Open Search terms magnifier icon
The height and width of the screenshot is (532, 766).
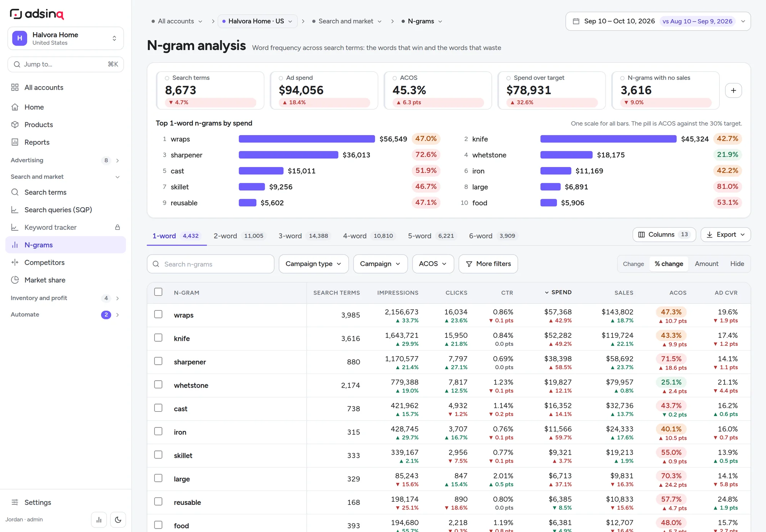coord(15,192)
